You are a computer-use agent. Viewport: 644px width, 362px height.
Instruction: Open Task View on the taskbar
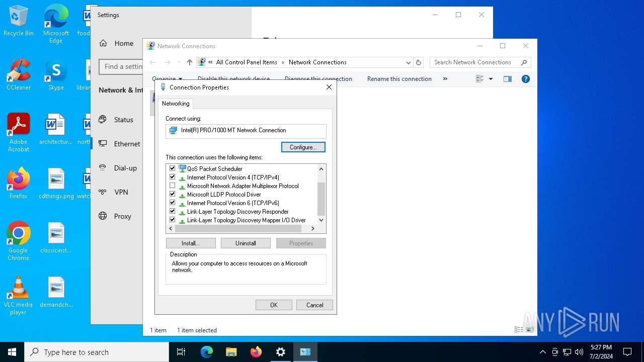(x=181, y=352)
